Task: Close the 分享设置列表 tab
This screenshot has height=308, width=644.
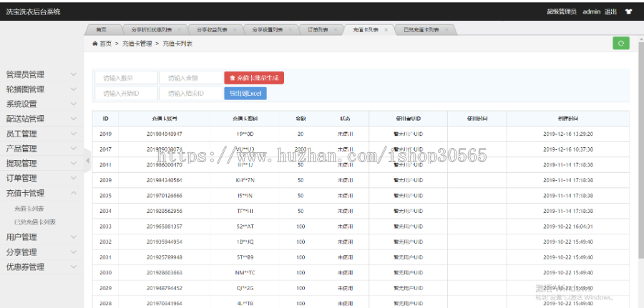Action: click(290, 30)
